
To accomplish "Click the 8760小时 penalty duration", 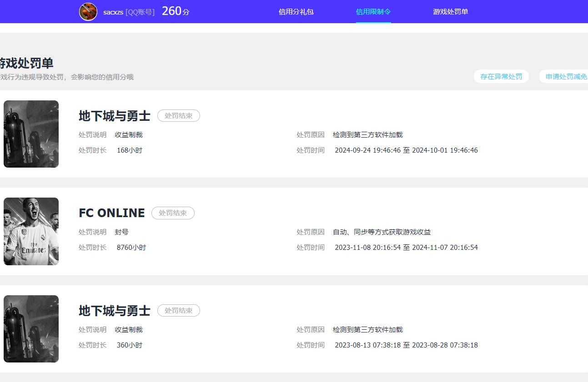I will 131,247.
